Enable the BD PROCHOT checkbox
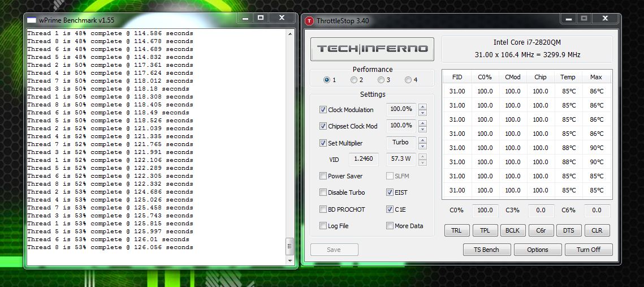 (323, 209)
